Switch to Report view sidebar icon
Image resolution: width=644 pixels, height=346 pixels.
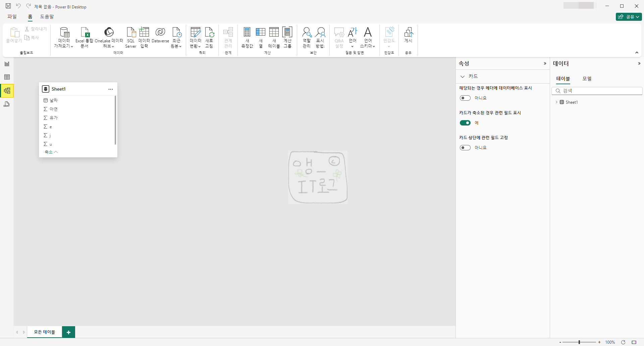[x=7, y=64]
